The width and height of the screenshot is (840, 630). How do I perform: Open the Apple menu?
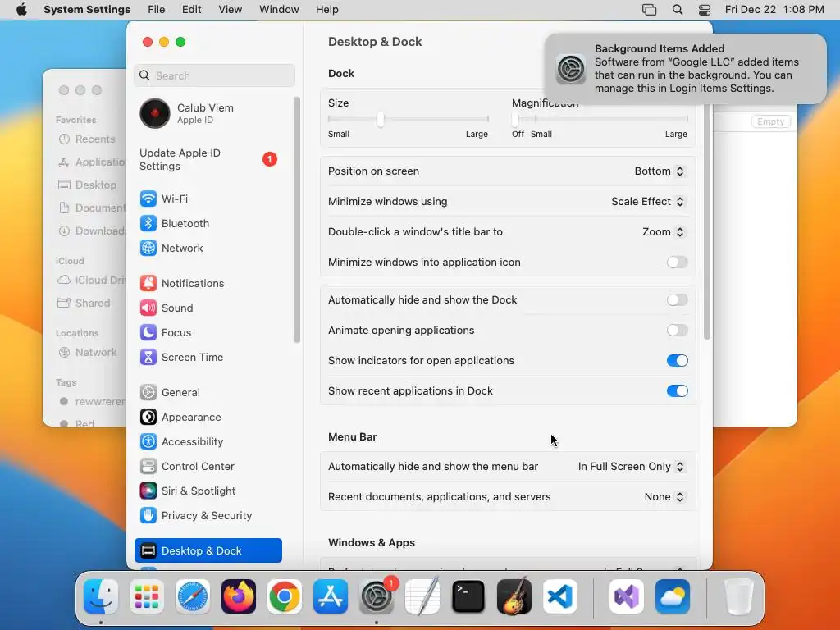click(21, 10)
